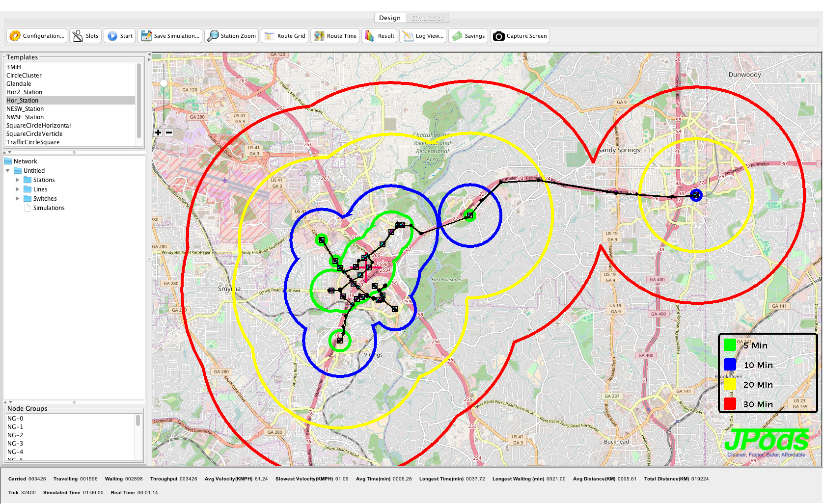Click the Slots toolbar icon
This screenshot has height=504, width=823.
[x=78, y=36]
